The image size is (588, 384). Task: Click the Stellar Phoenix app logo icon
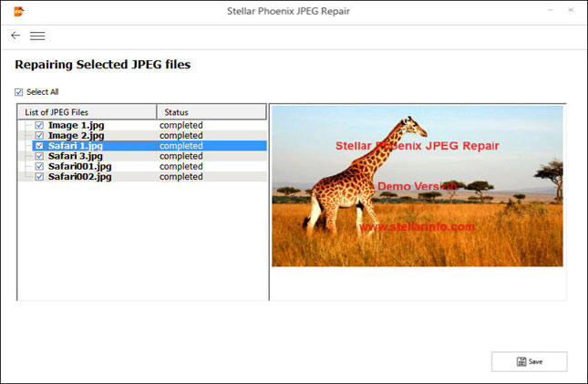[x=19, y=11]
